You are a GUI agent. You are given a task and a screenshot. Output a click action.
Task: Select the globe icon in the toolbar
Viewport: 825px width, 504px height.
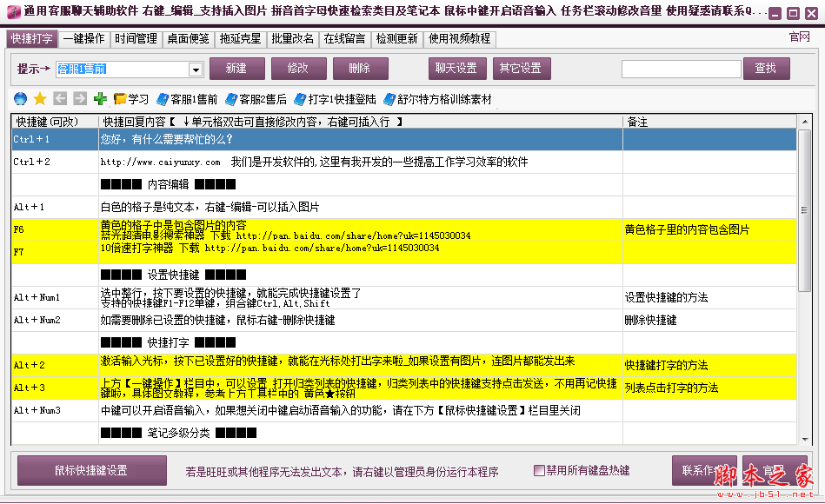tap(19, 98)
